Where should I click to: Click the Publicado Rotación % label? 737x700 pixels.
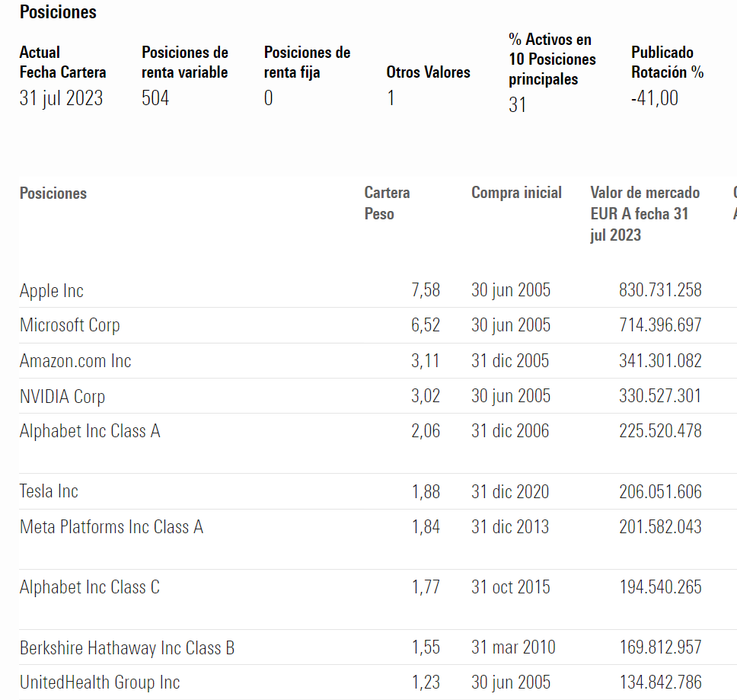point(667,62)
